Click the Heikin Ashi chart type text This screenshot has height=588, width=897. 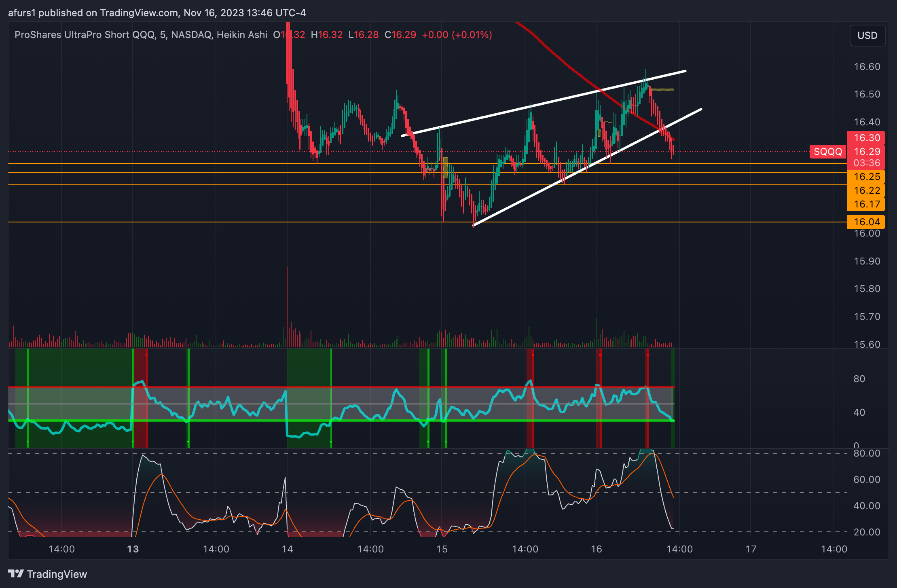[x=242, y=35]
